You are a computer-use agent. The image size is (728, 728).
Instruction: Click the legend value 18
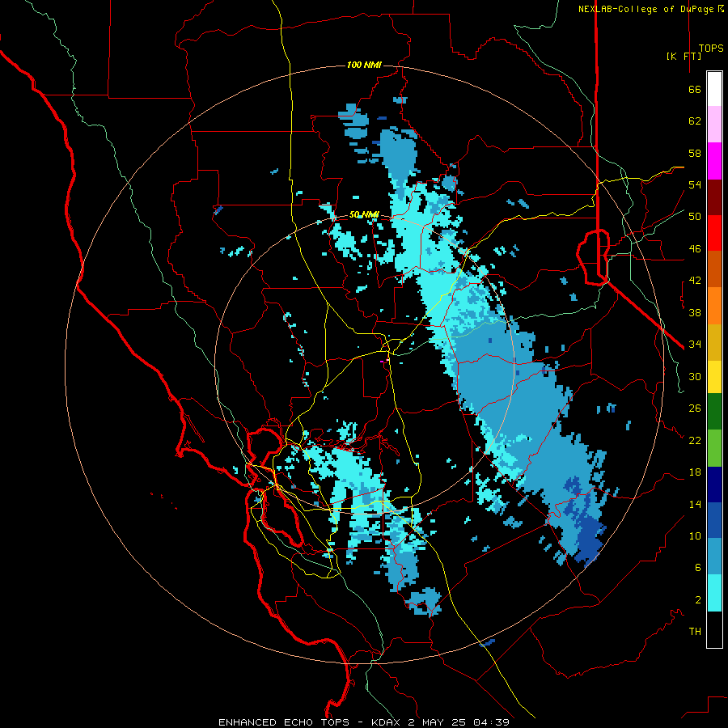[695, 472]
